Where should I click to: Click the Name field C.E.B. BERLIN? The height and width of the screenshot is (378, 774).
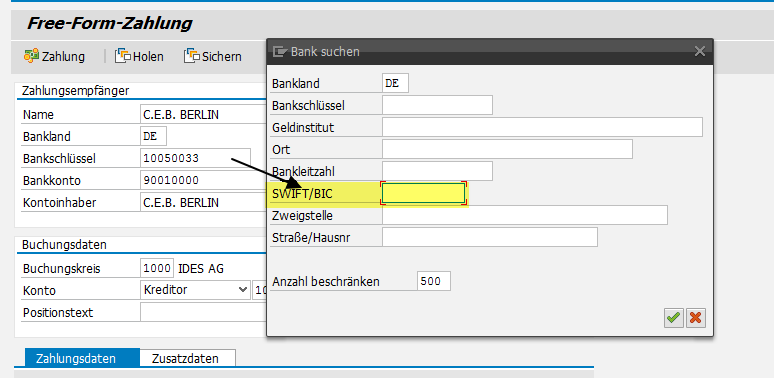(203, 114)
